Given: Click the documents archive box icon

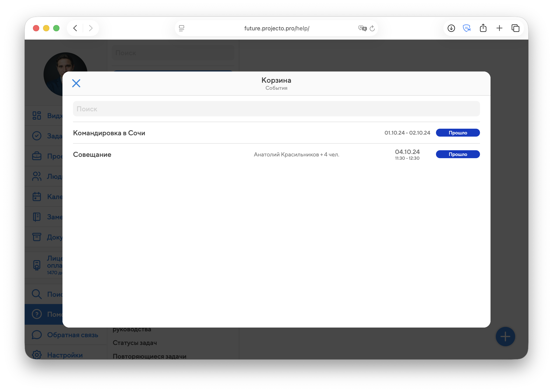Looking at the screenshot, I should coord(37,237).
